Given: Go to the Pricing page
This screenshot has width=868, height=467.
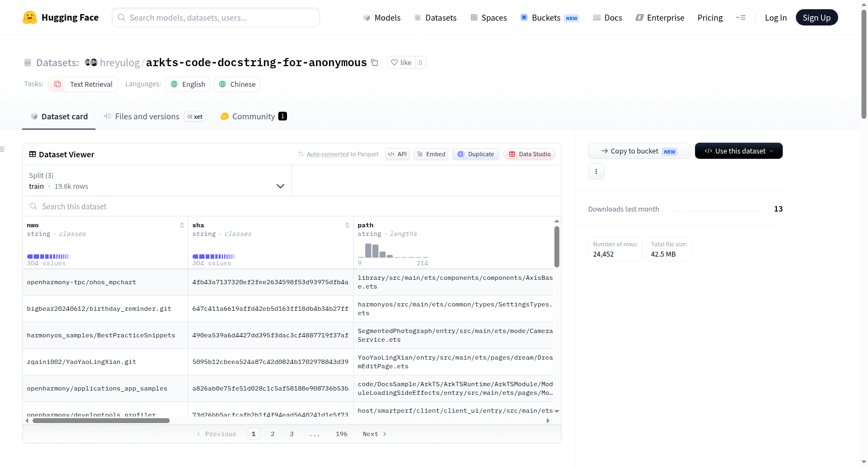Looking at the screenshot, I should tap(710, 17).
